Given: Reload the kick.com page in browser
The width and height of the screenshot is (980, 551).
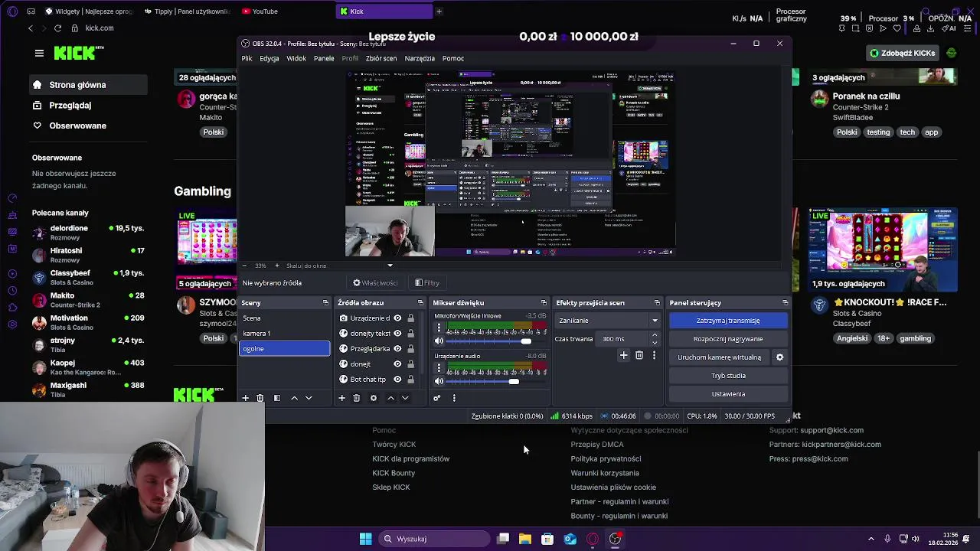Looking at the screenshot, I should point(57,28).
